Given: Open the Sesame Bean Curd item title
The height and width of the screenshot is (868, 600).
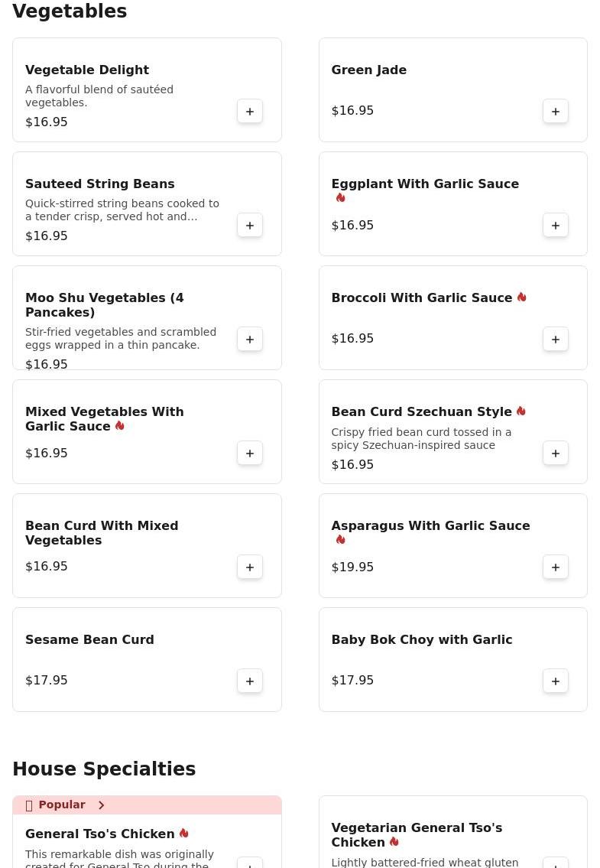Looking at the screenshot, I should coord(89,640).
